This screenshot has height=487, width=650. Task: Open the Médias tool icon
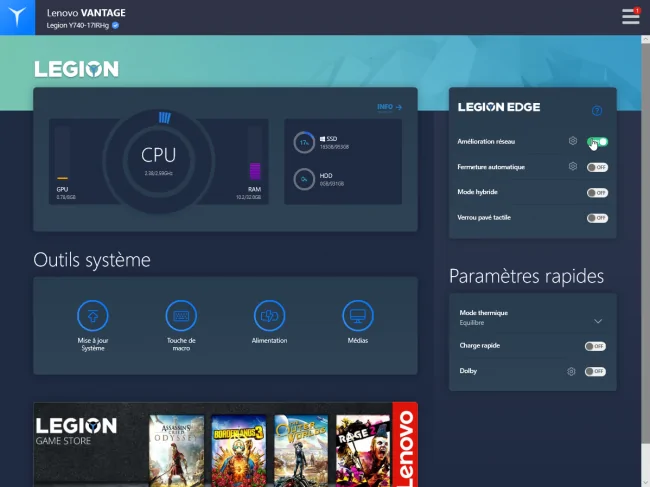(x=358, y=316)
